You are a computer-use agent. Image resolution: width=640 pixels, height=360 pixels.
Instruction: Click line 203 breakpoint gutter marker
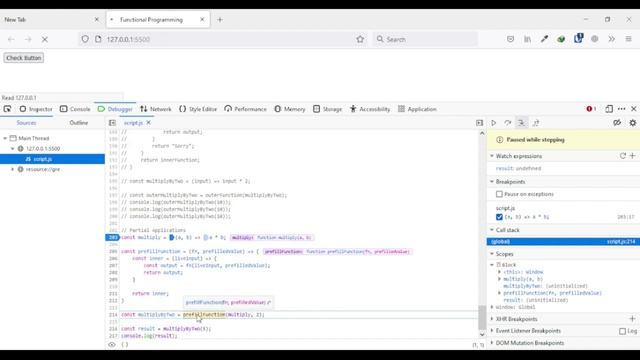[x=113, y=238]
